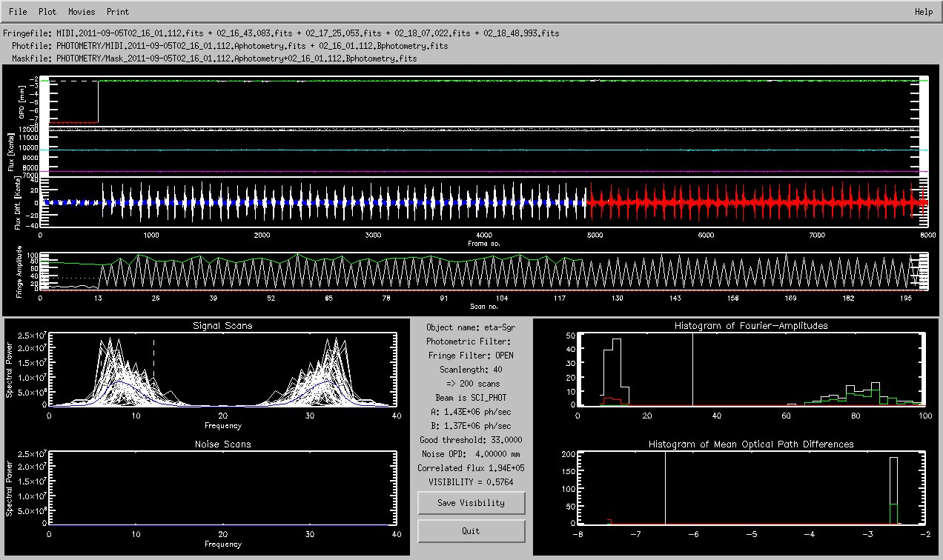The height and width of the screenshot is (560, 943).
Task: Click the Save Visibility button
Action: 471,503
